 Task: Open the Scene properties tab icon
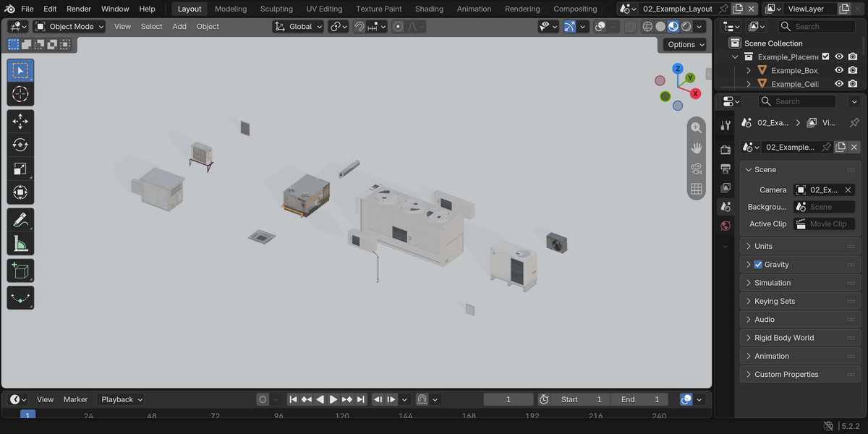726,207
